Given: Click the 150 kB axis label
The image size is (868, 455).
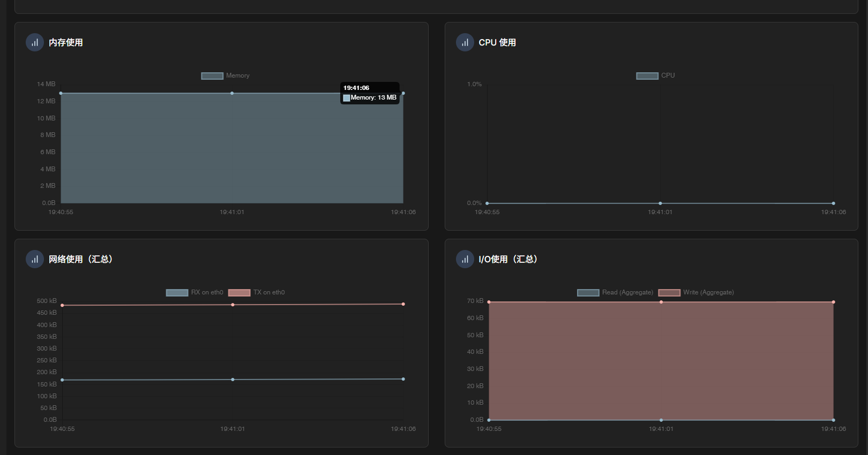Looking at the screenshot, I should 47,384.
